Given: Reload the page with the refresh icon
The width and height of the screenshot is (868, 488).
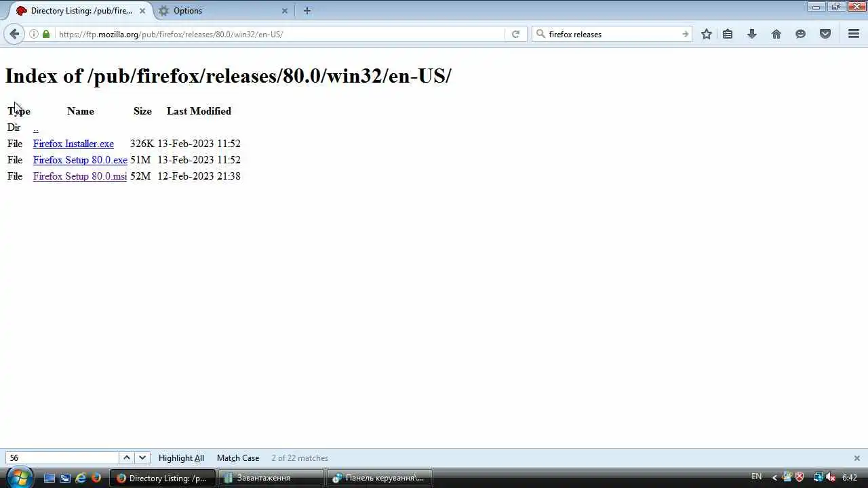Looking at the screenshot, I should (515, 34).
